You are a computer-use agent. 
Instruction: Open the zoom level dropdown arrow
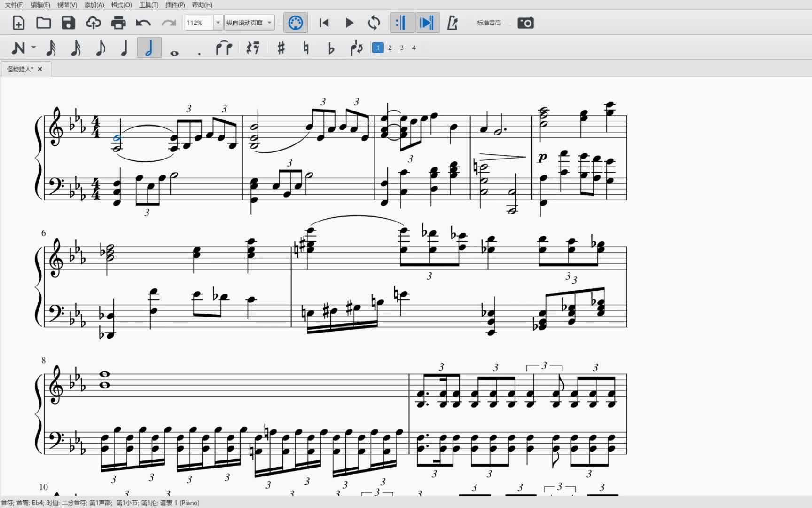pos(218,23)
